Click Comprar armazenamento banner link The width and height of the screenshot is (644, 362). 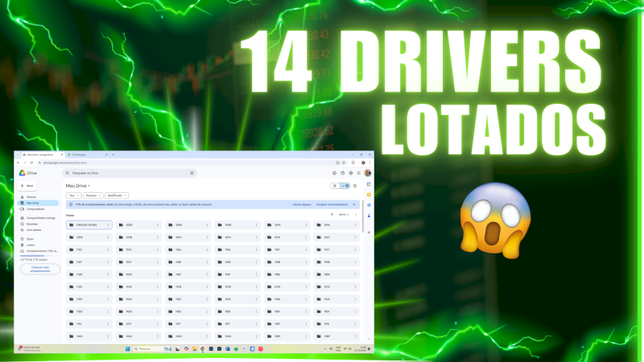(x=332, y=204)
